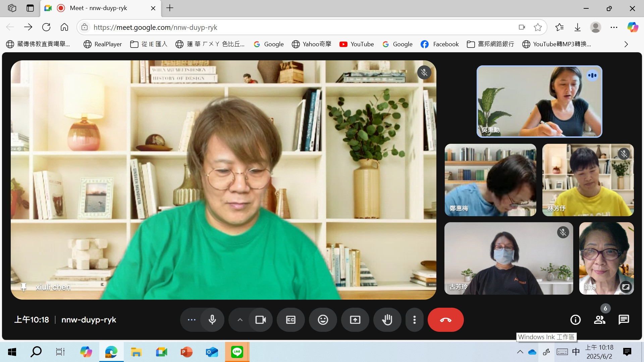Select the Meet nnw-duyp-ryk browser tab

click(x=99, y=8)
